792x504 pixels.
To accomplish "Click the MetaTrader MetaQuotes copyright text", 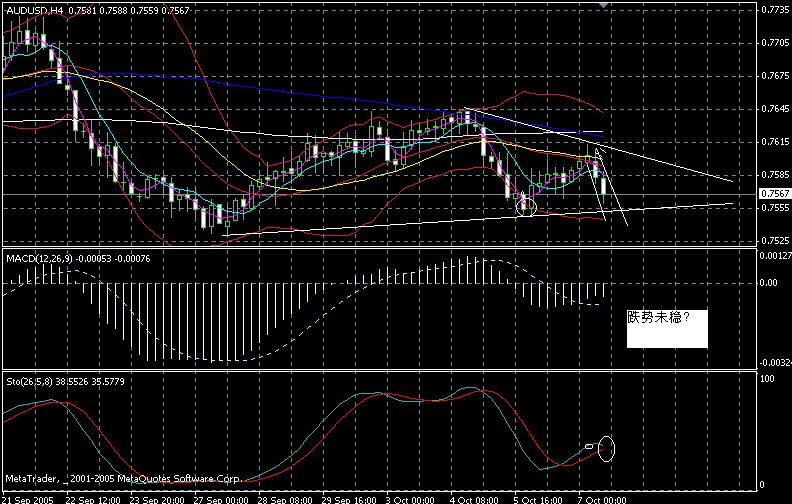I will click(123, 478).
